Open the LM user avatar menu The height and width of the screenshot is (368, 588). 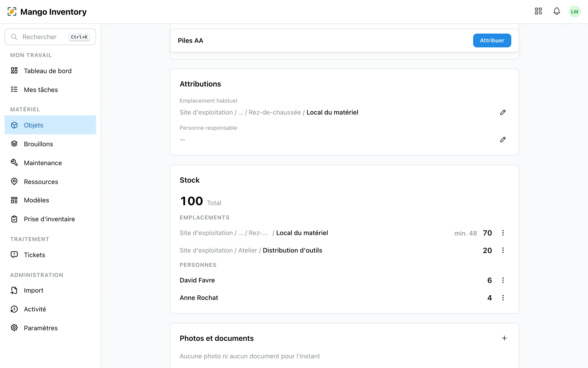pyautogui.click(x=574, y=11)
